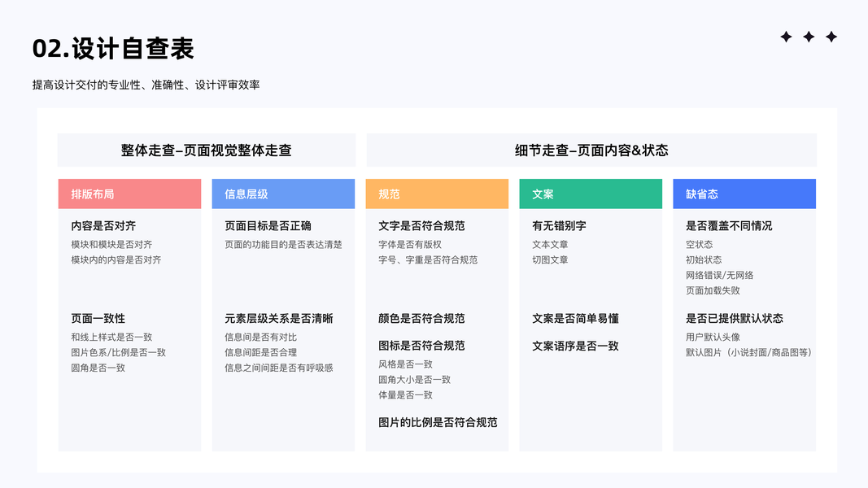
Task: Click the 有无错别字 heading
Action: click(559, 226)
